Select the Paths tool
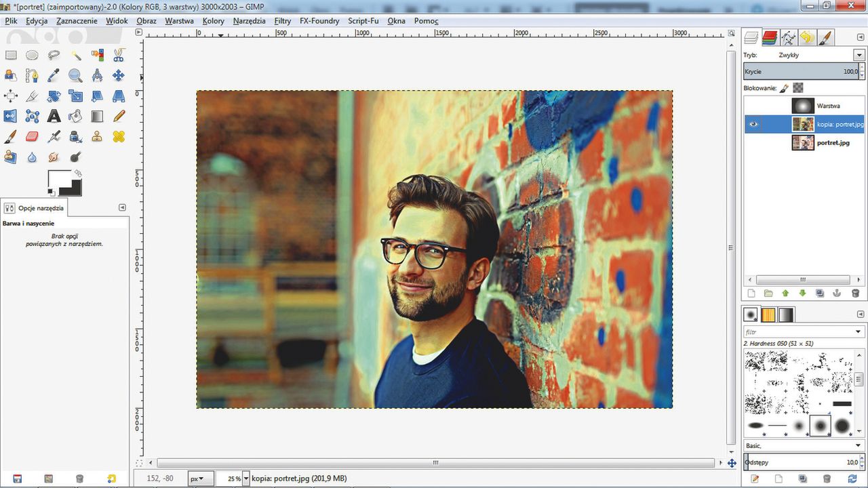 [x=32, y=75]
